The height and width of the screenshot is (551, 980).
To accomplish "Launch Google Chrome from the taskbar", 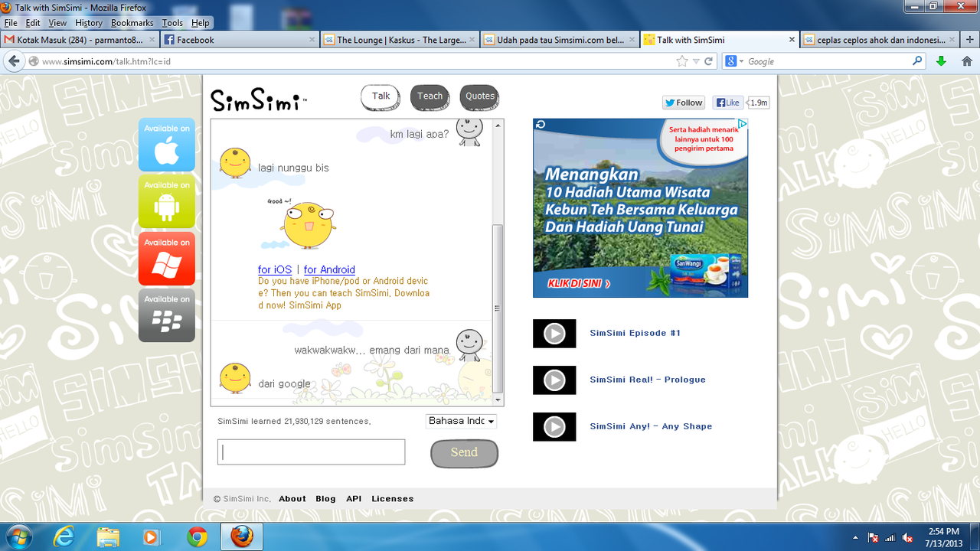I will pos(197,537).
